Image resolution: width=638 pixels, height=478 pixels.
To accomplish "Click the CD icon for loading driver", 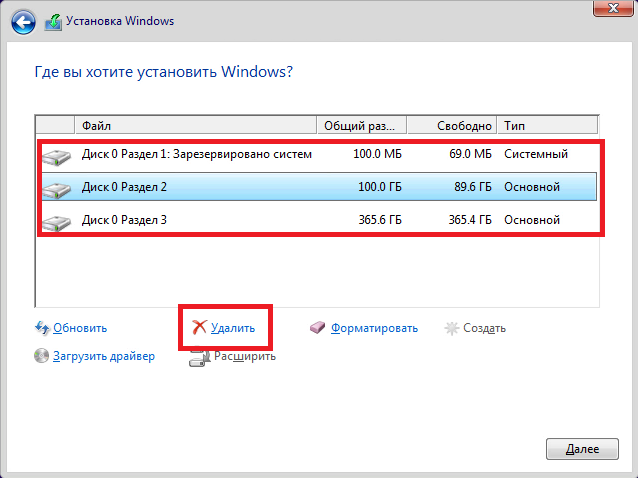I will [x=42, y=356].
